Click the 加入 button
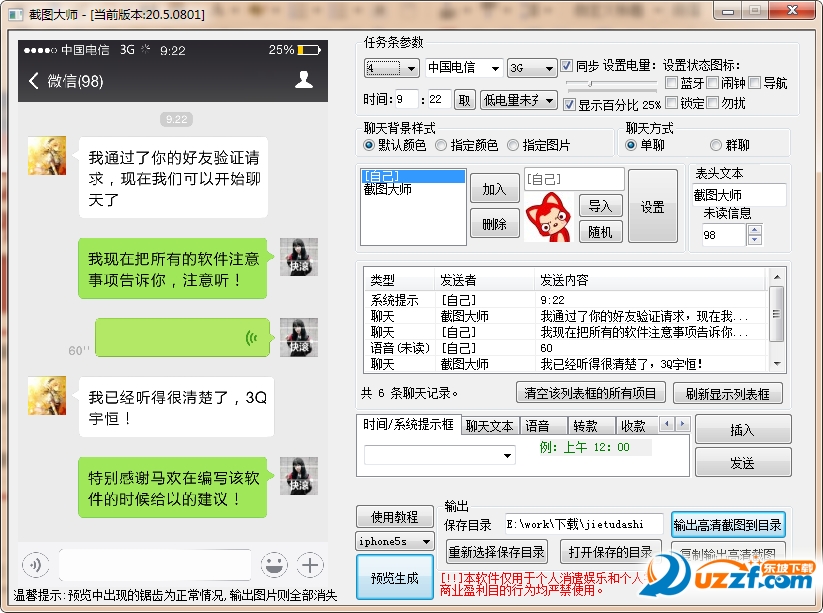 tap(494, 188)
